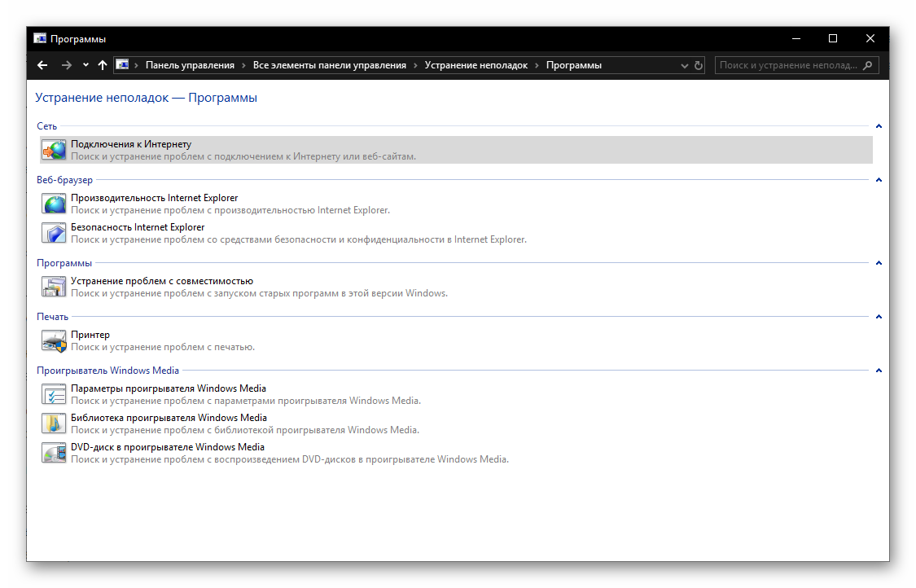Screen dimensions: 916x588
Task: Click description about старых программ compatibility
Action: click(x=260, y=293)
